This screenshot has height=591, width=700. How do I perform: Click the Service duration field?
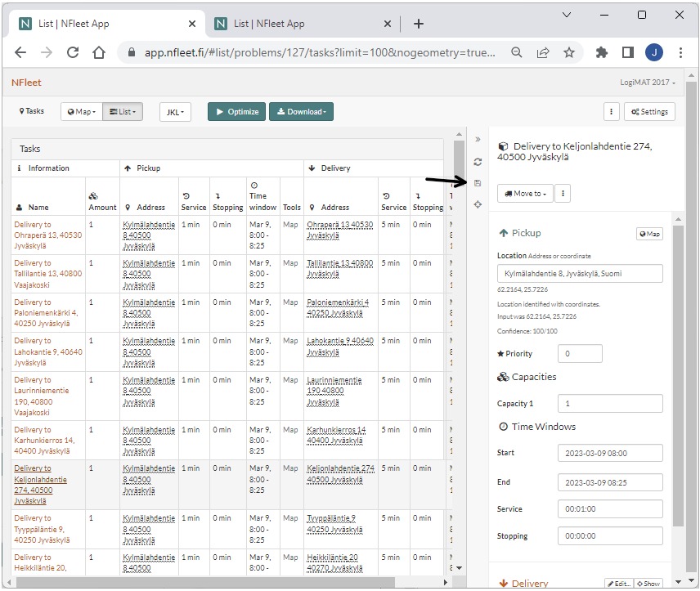610,509
